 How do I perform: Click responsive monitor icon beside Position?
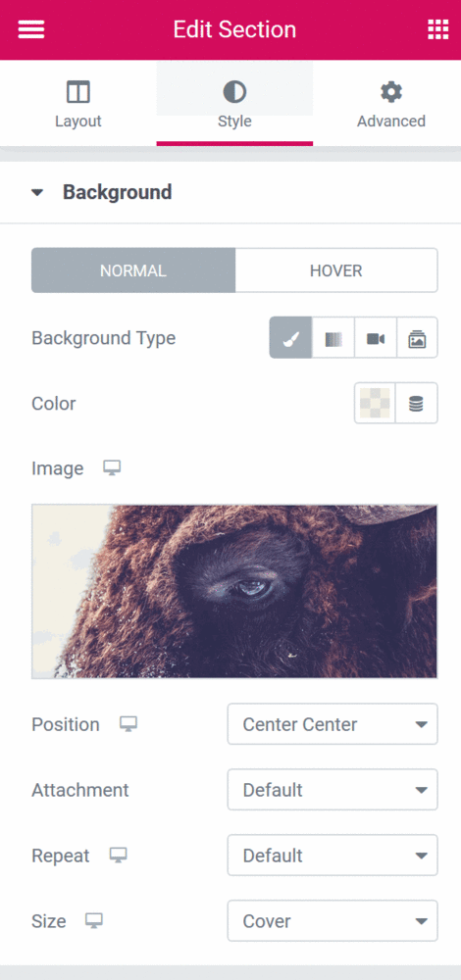(128, 724)
